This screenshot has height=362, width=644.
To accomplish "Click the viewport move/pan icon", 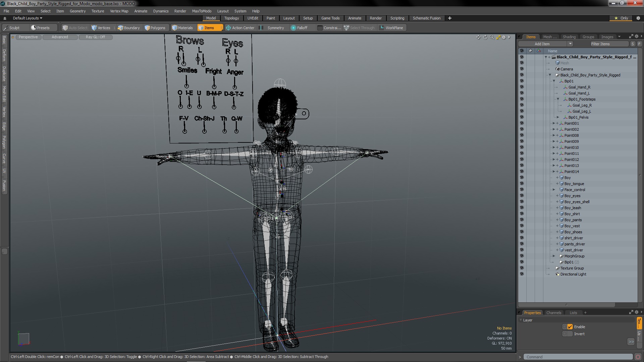I will (x=478, y=37).
